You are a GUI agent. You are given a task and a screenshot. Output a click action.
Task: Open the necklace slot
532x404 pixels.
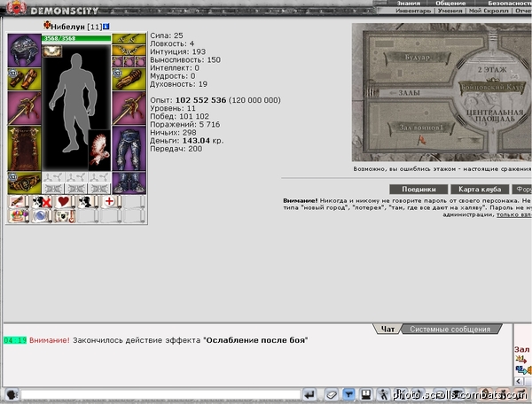tap(129, 50)
